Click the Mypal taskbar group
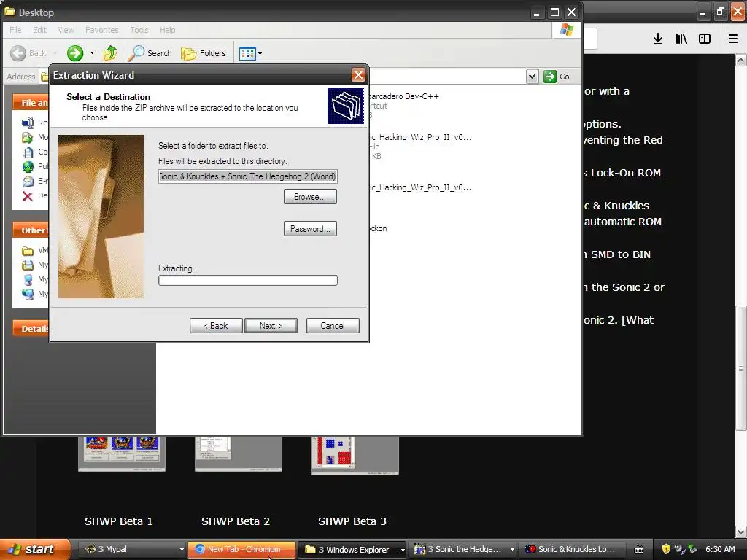Screen dimensions: 747x560 133,549
